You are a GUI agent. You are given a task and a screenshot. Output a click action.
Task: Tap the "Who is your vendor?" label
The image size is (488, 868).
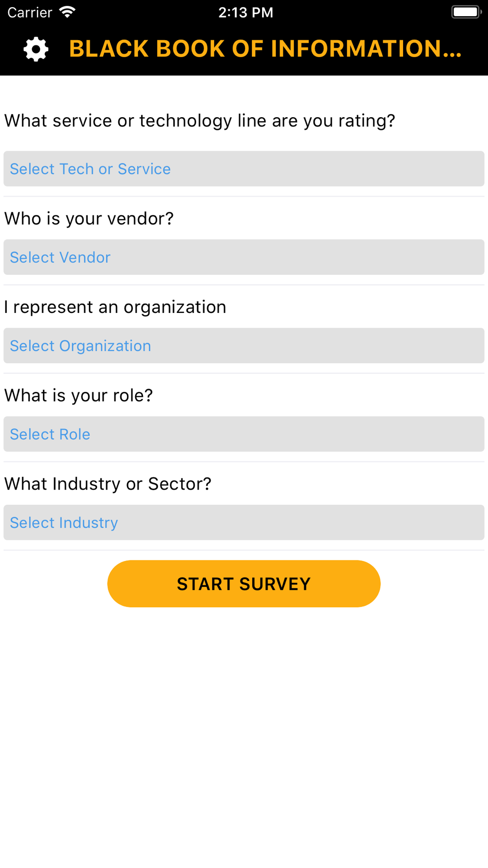89,219
